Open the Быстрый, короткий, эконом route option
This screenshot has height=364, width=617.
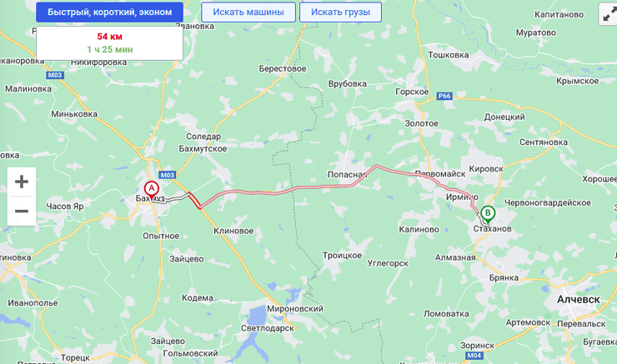pyautogui.click(x=109, y=12)
